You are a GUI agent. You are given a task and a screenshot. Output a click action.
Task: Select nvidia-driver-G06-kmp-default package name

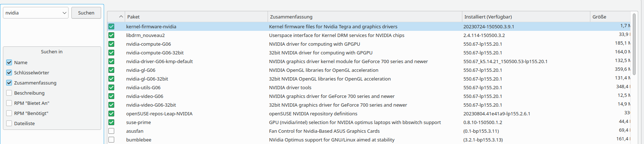[160, 61]
